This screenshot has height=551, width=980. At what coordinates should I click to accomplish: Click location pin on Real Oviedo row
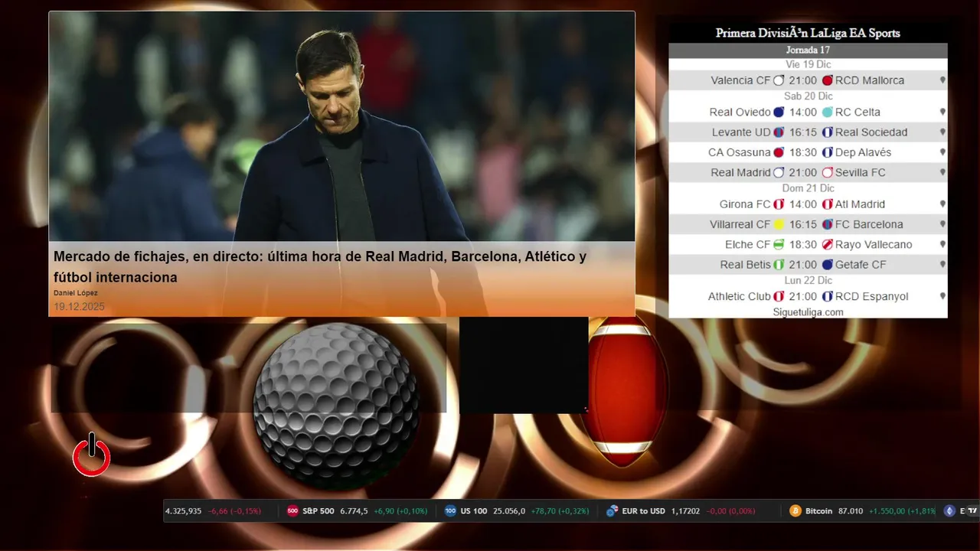pos(942,112)
